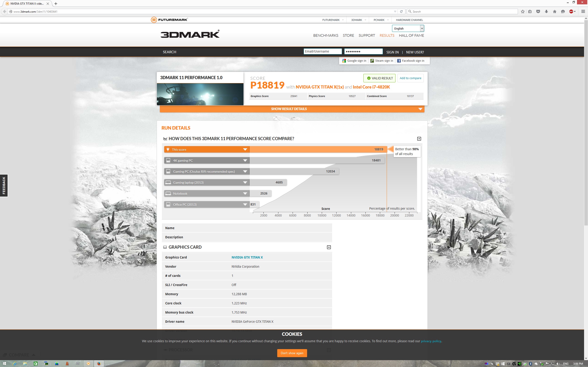Open the Firefox downloads arrow icon

pos(546,11)
